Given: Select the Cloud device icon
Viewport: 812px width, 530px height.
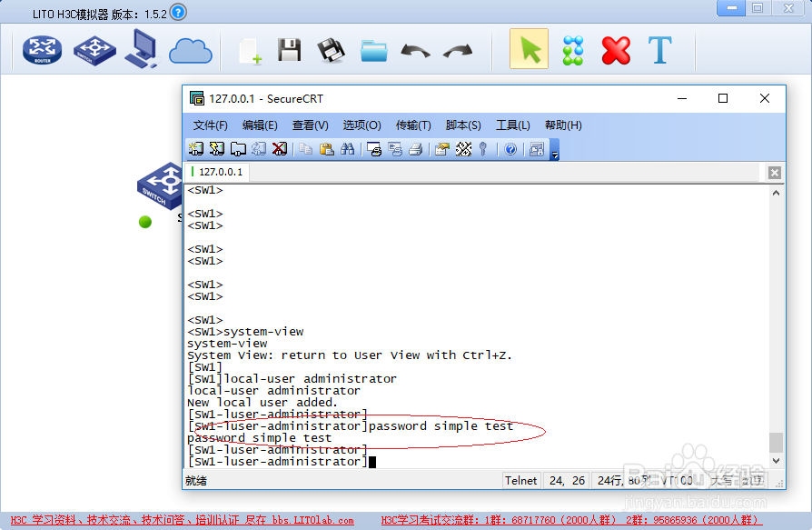Looking at the screenshot, I should [x=190, y=51].
